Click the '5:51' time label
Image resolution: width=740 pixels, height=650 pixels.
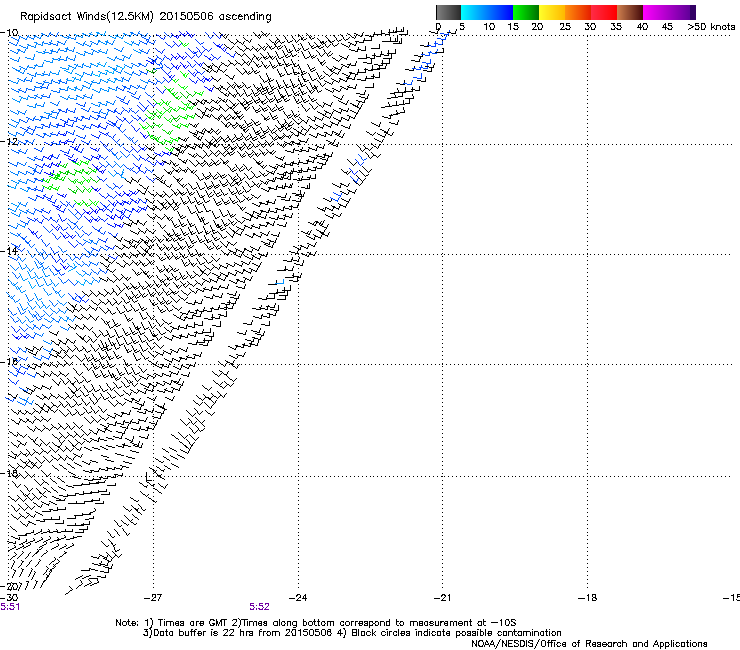click(10, 607)
